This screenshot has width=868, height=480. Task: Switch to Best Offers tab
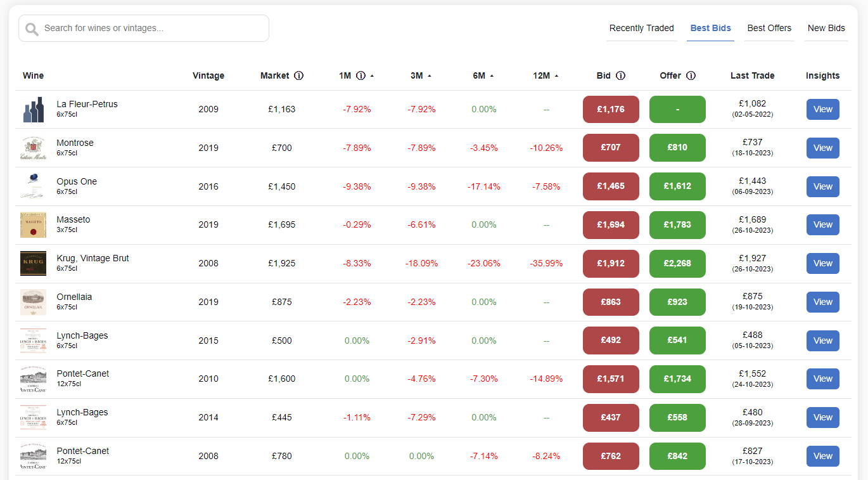(769, 28)
